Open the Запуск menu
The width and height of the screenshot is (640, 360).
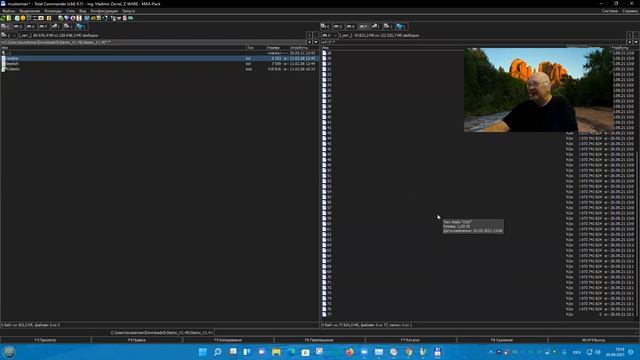tap(129, 11)
